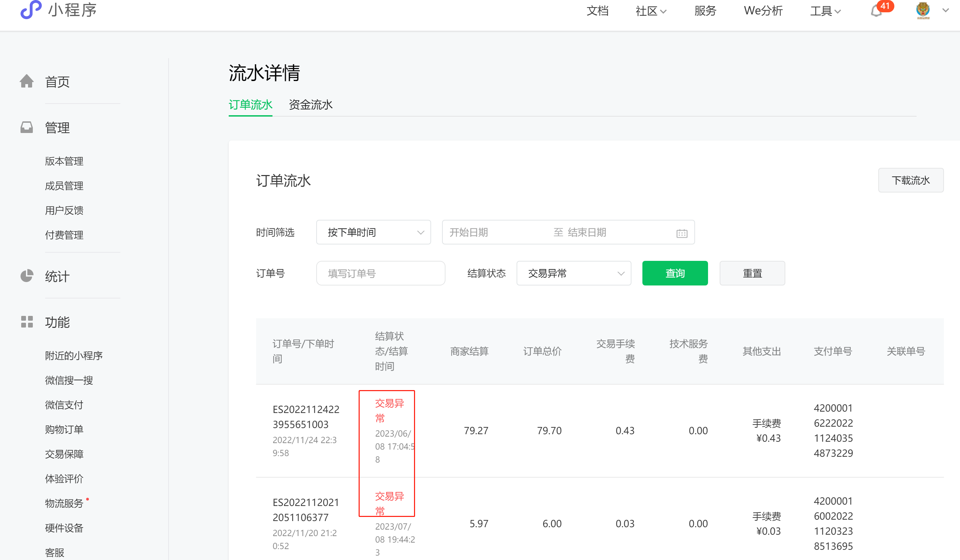Click the home icon beside 首页
The image size is (960, 560).
point(27,81)
